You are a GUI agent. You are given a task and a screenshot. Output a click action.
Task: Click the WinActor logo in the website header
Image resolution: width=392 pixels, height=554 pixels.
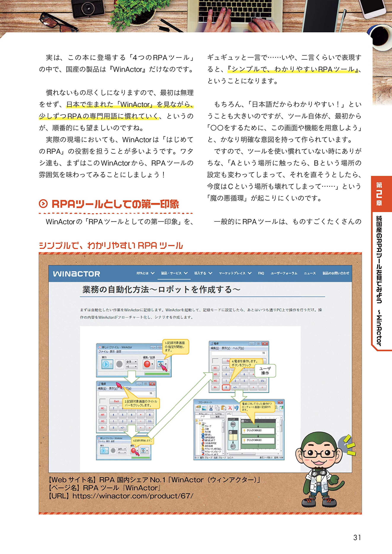click(x=76, y=274)
